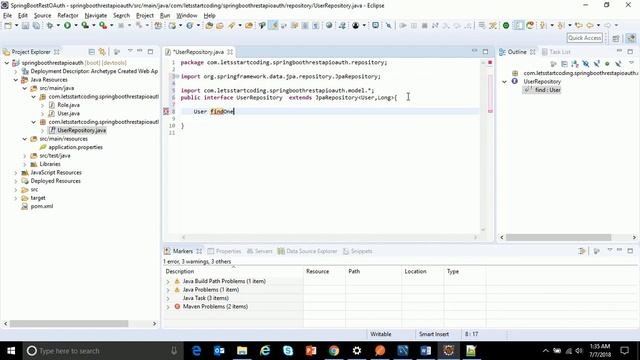
Task: Open the Refactor menu
Action: pyautogui.click(x=68, y=16)
